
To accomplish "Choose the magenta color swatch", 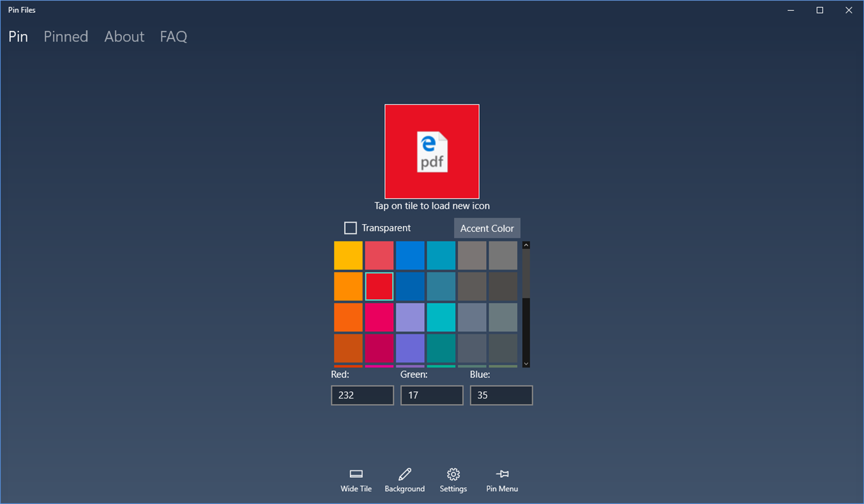I will coord(379,317).
